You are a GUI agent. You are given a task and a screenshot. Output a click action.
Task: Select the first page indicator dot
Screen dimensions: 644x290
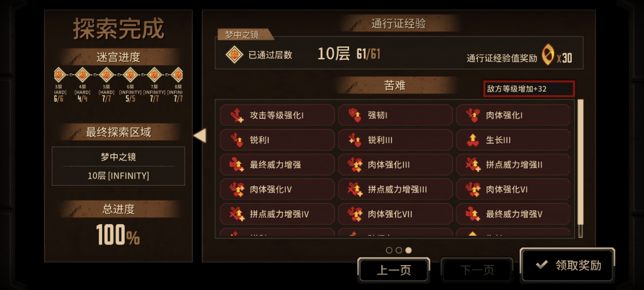(389, 250)
